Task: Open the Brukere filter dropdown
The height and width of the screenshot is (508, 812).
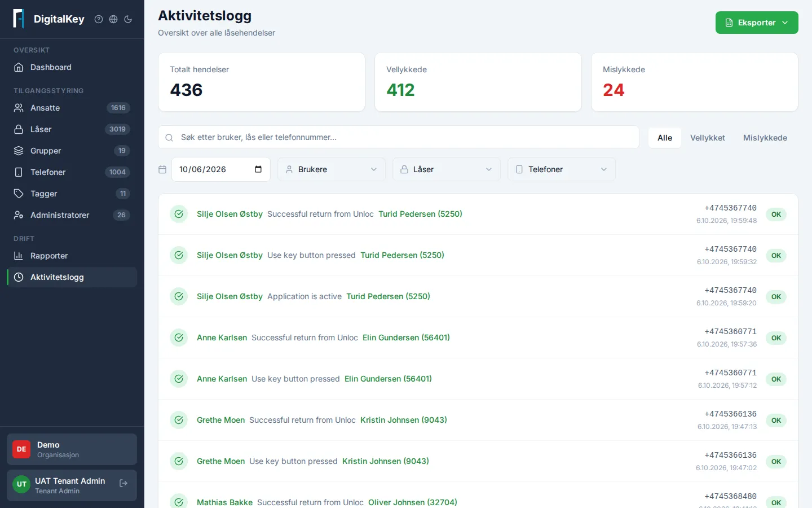Action: tap(332, 169)
